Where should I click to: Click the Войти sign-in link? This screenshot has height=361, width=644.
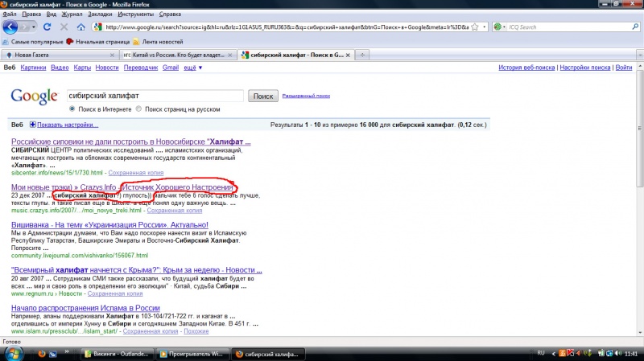tap(623, 68)
